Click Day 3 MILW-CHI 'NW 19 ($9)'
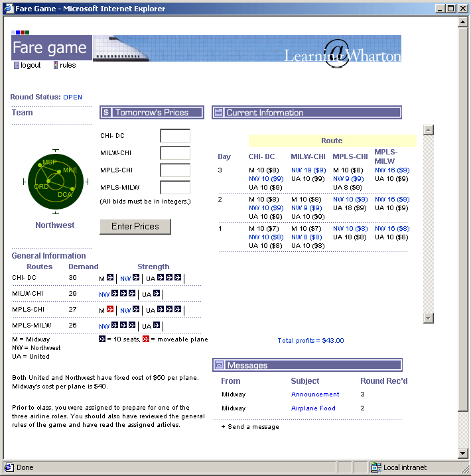The width and height of the screenshot is (471, 476). pos(308,170)
